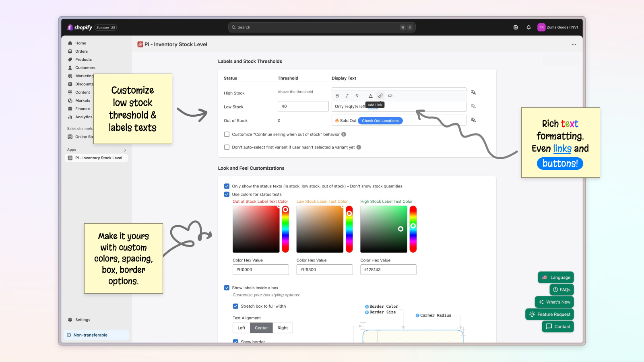Open the Sidekick assistant icon in top bar
The width and height of the screenshot is (644, 362).
pyautogui.click(x=516, y=27)
